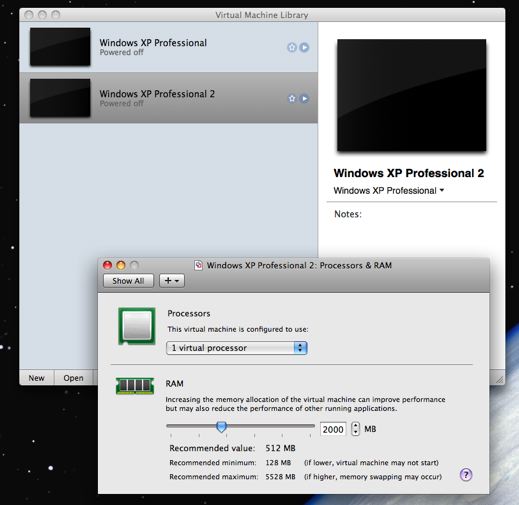This screenshot has height=505, width=519.
Task: Click the RAM MB stepper arrows
Action: [x=356, y=429]
